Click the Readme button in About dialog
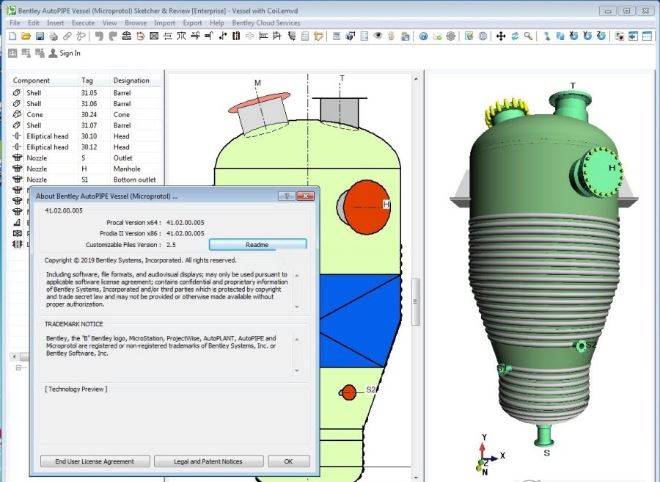The width and height of the screenshot is (660, 482). coord(258,245)
